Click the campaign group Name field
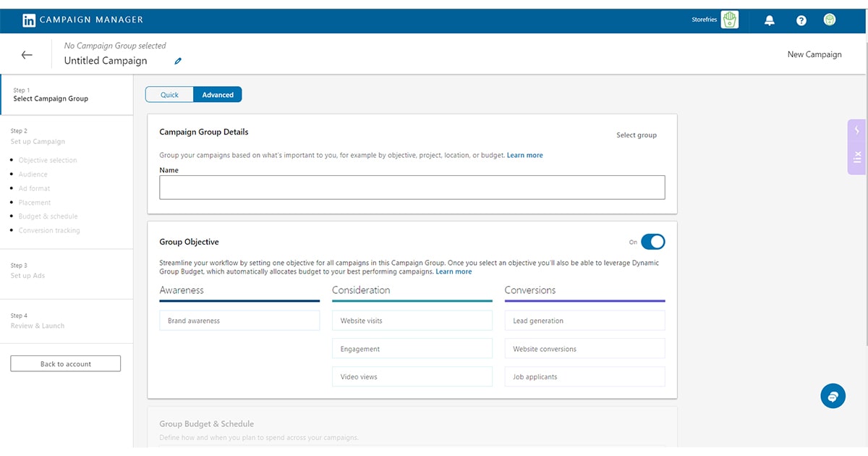This screenshot has width=868, height=456. (x=412, y=187)
